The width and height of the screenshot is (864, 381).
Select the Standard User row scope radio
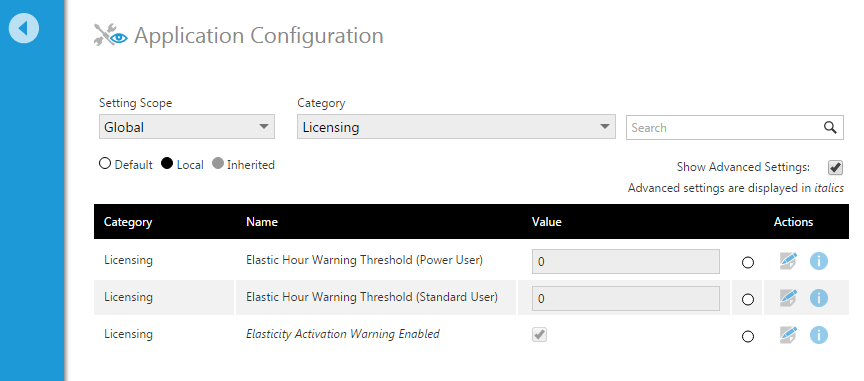click(x=748, y=300)
